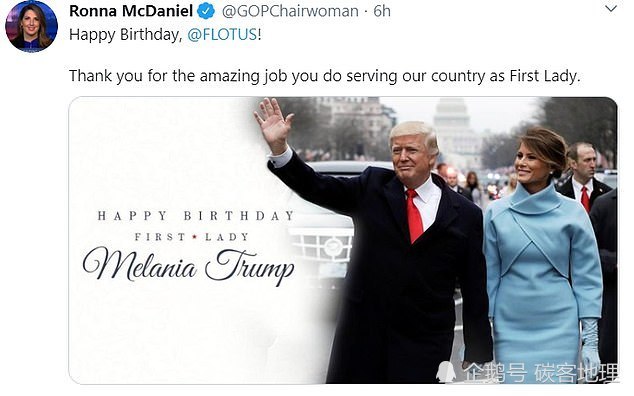Screen dimensions: 634x396
Task: Click the red tie in the photo
Action: [x=413, y=216]
